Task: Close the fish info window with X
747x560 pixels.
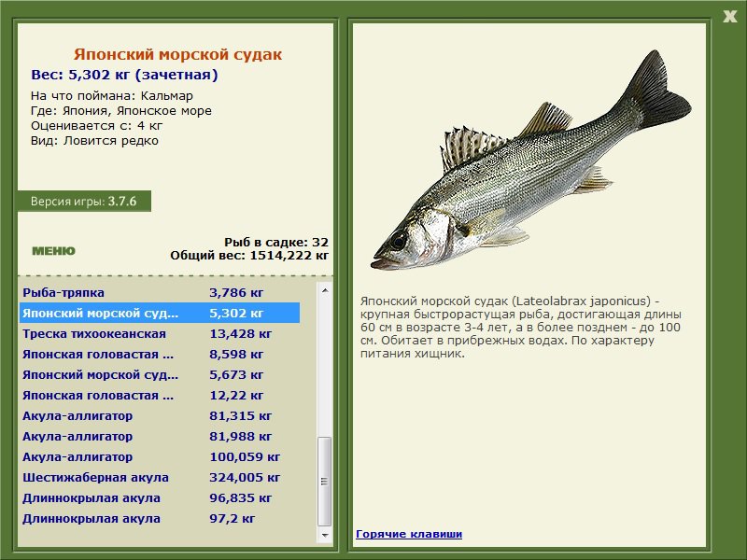Action: (730, 15)
